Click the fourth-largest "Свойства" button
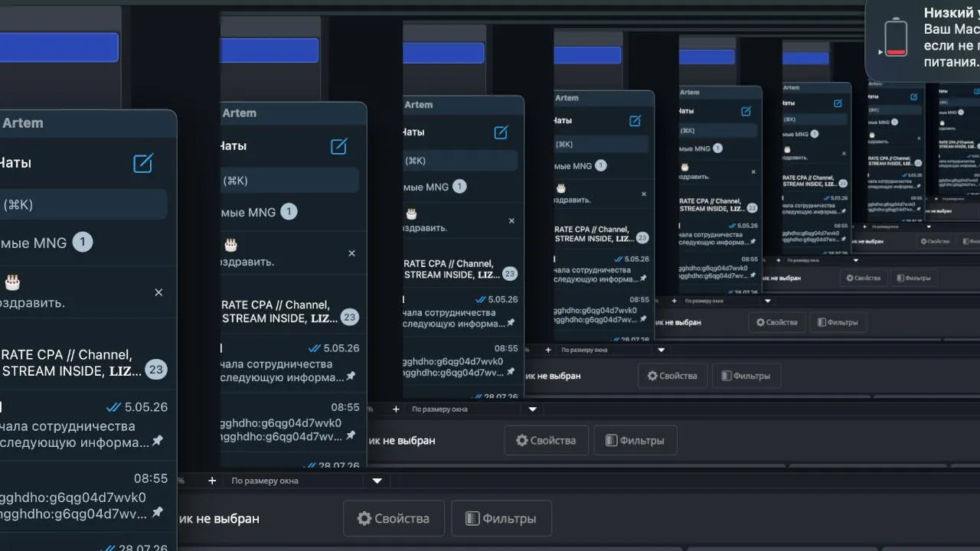This screenshot has width=980, height=551. pos(776,322)
